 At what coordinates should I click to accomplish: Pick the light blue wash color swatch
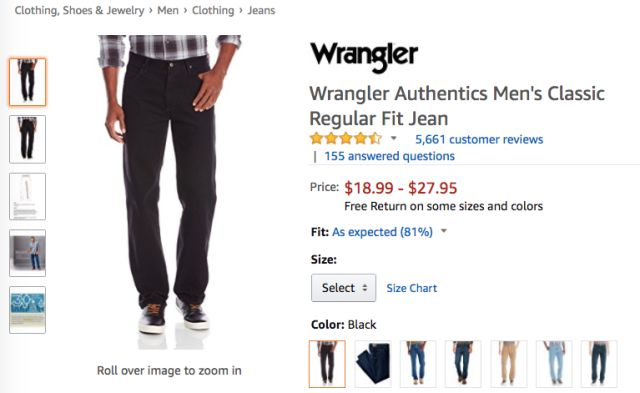pyautogui.click(x=554, y=364)
